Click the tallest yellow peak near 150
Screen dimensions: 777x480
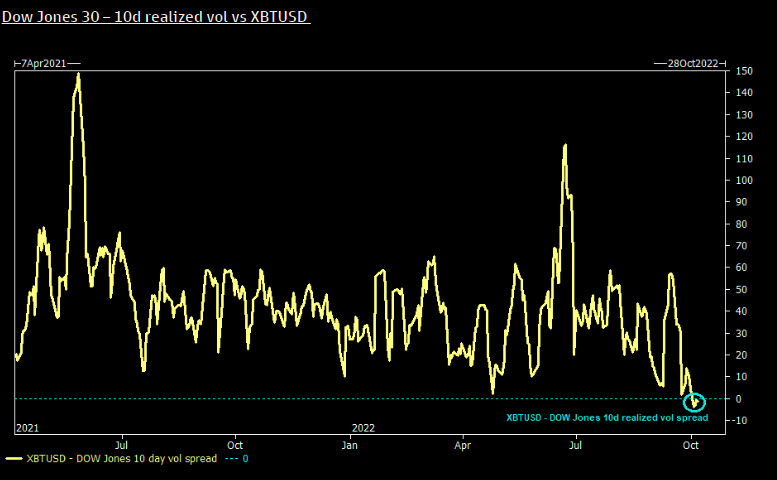(x=78, y=75)
